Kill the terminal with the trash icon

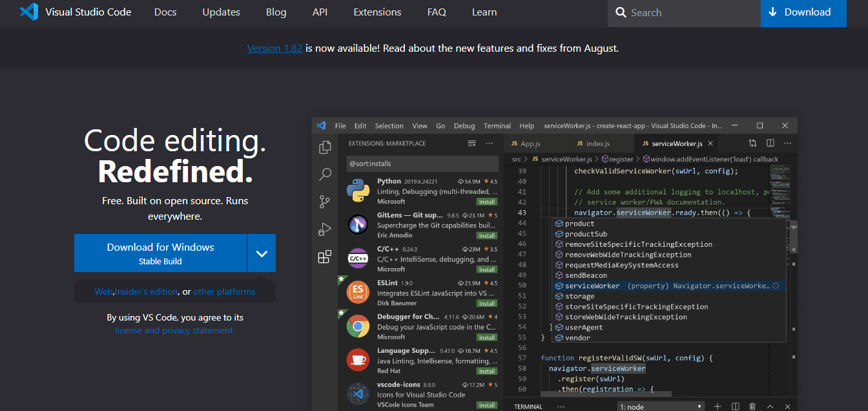point(752,406)
